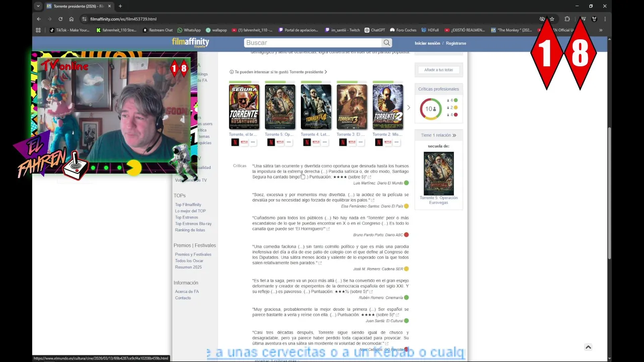This screenshot has width=644, height=362.
Task: Open Contacto link in sidebar
Action: (183, 298)
